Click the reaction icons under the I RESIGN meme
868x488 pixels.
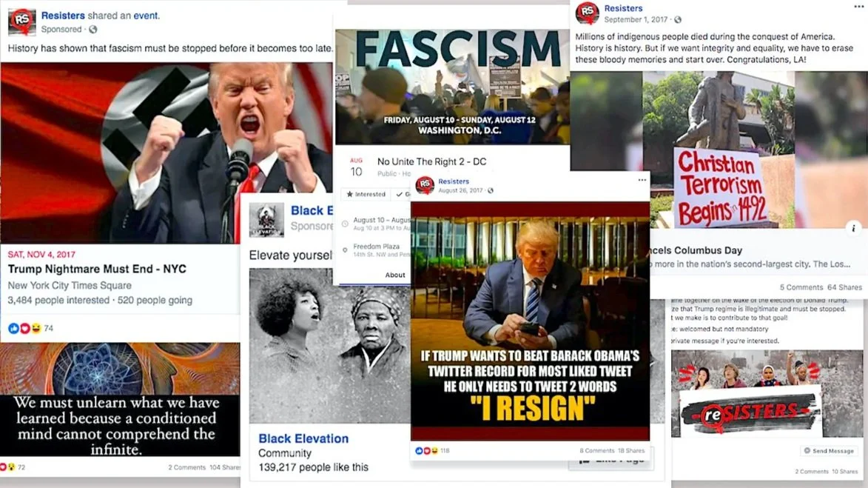pos(426,450)
